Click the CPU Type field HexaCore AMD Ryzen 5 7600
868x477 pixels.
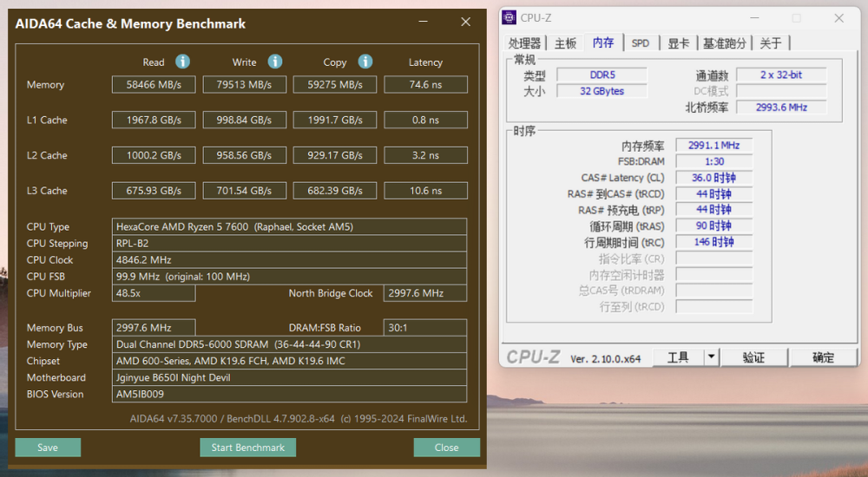coord(290,227)
